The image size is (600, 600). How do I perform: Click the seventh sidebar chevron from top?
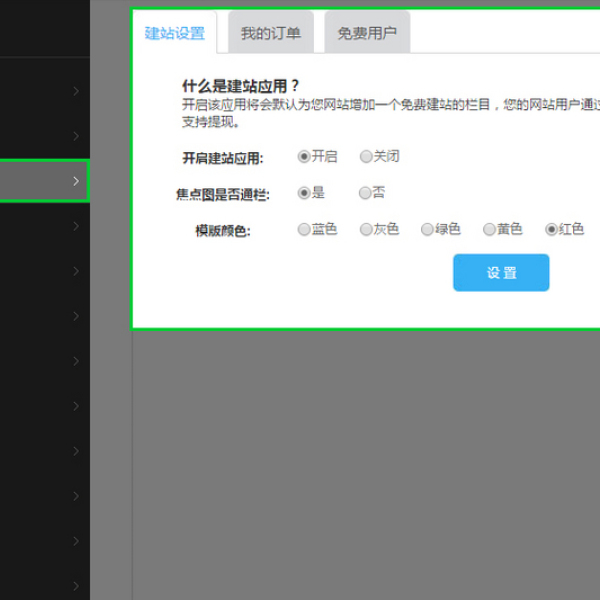[76, 361]
